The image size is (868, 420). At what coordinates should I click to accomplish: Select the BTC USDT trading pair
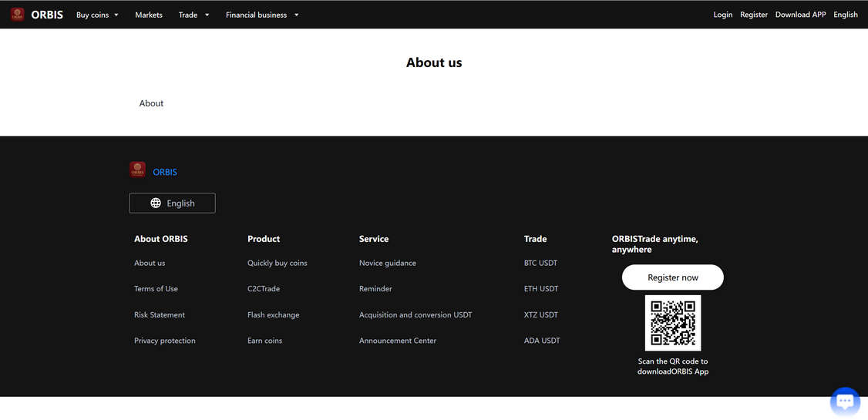click(541, 263)
